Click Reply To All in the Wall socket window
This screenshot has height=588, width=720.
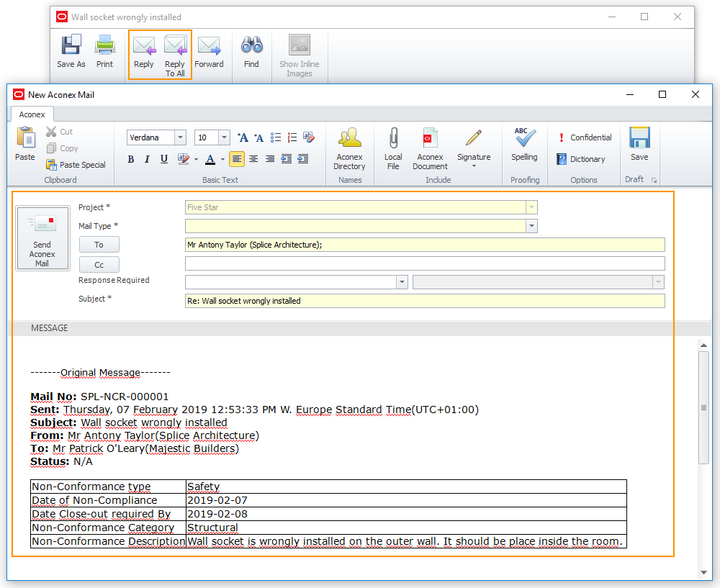coord(175,55)
